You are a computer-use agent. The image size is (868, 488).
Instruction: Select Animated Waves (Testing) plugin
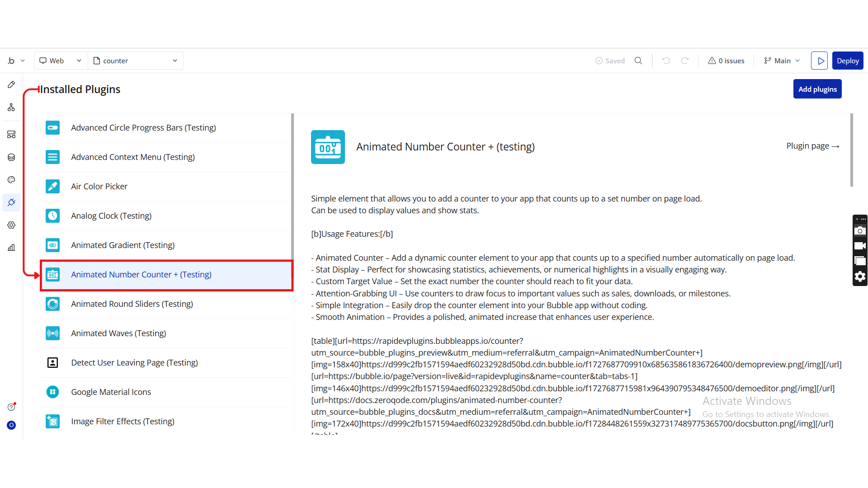118,333
